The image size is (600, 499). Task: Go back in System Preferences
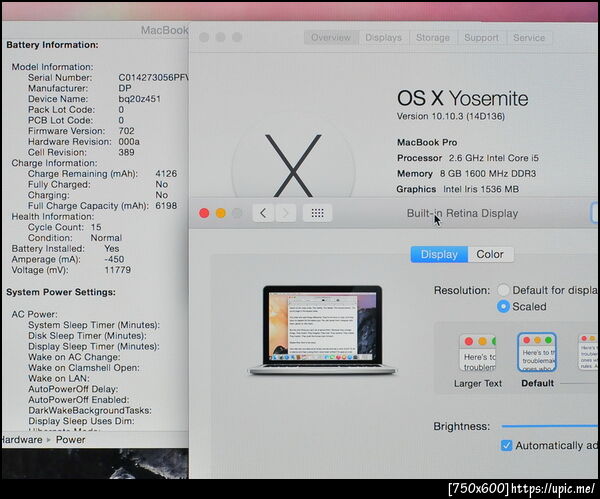click(263, 213)
